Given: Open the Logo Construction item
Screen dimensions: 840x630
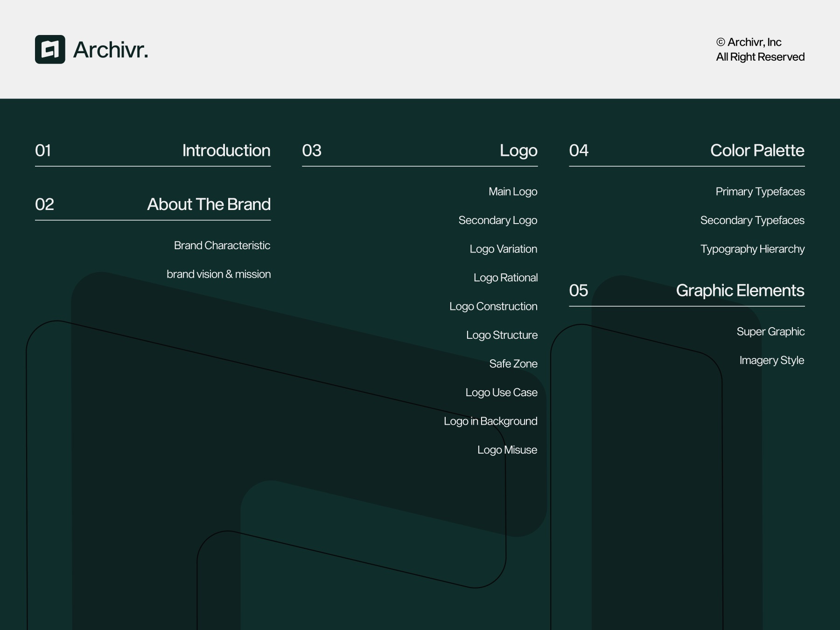Looking at the screenshot, I should (493, 306).
